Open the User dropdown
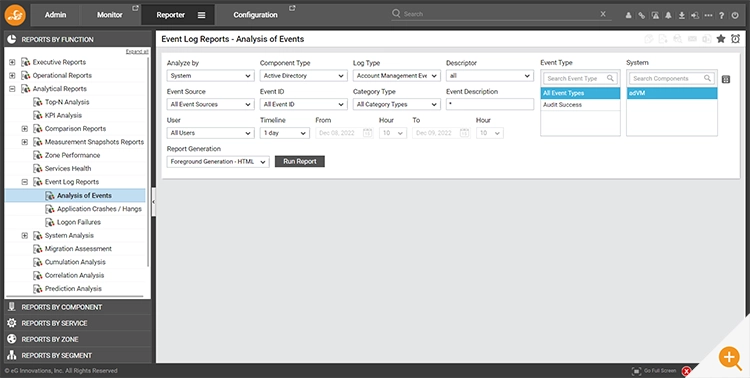750x378 pixels. click(x=210, y=133)
